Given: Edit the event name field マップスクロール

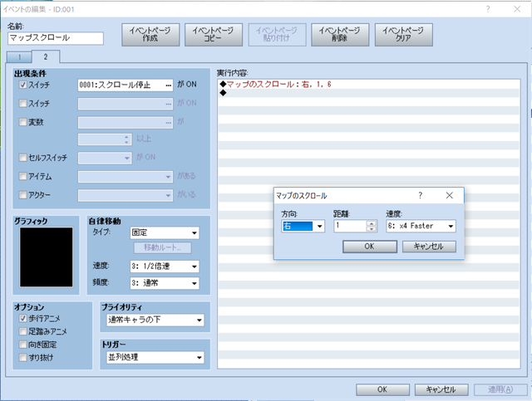Looking at the screenshot, I should tap(56, 38).
